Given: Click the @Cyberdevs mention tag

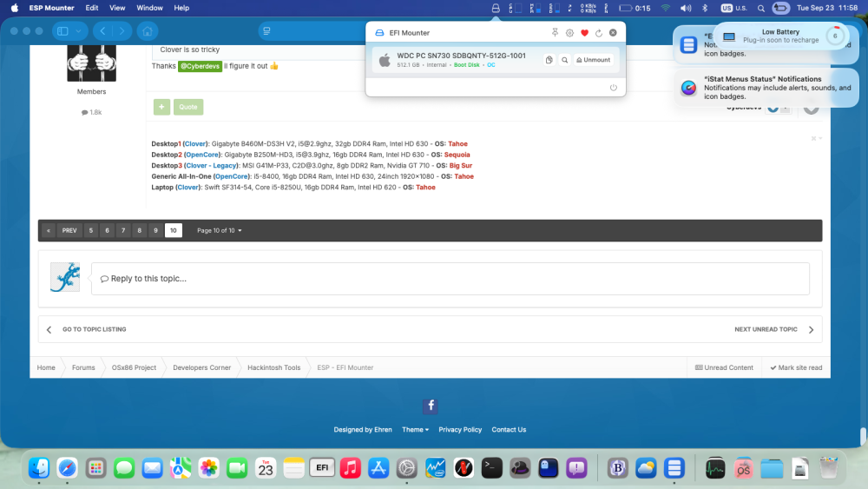Looking at the screenshot, I should click(x=200, y=66).
